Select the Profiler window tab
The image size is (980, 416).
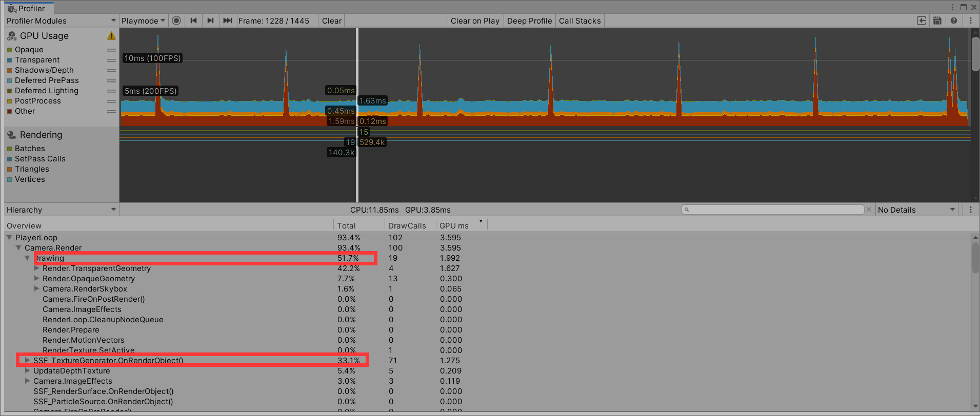[x=28, y=8]
